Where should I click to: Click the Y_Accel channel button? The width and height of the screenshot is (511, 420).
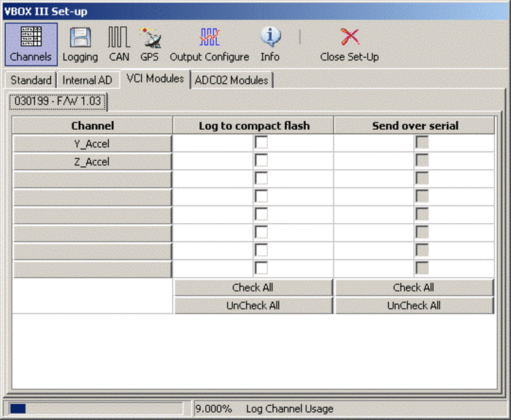(x=92, y=144)
